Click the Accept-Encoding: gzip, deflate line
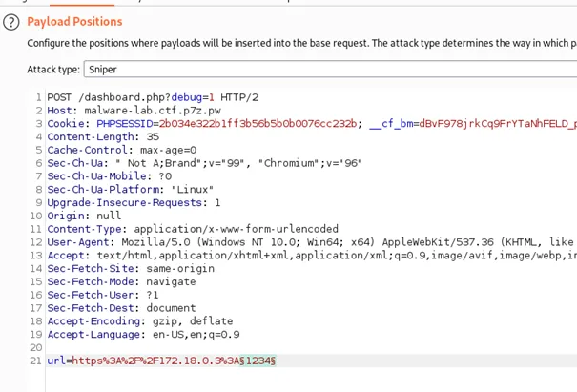 [140, 321]
